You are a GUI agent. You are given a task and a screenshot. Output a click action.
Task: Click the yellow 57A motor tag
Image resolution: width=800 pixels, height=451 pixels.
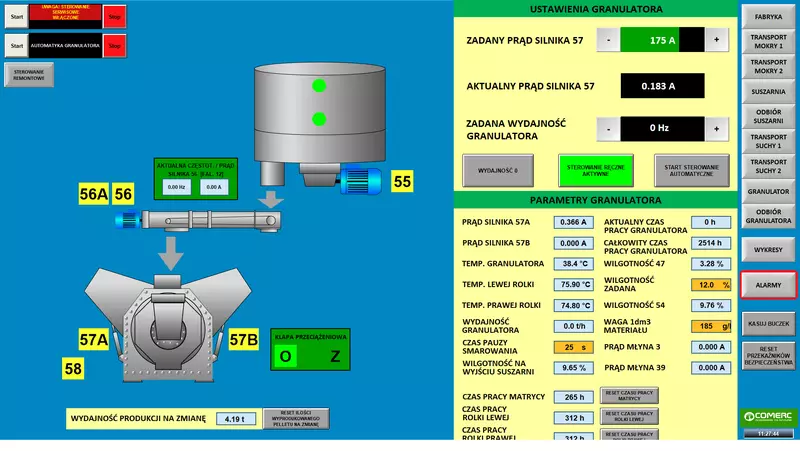tap(93, 339)
